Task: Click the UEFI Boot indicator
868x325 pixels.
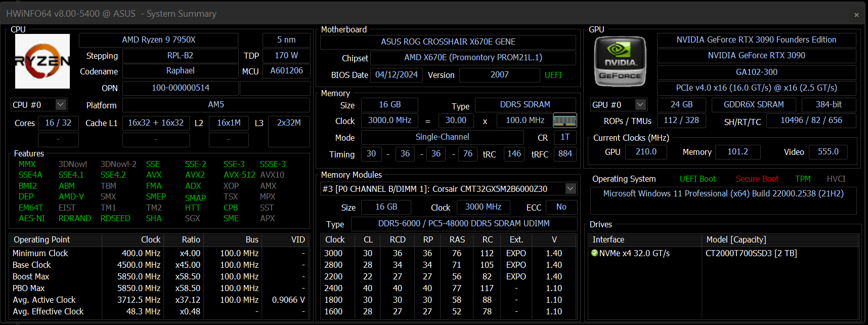Action: click(698, 179)
